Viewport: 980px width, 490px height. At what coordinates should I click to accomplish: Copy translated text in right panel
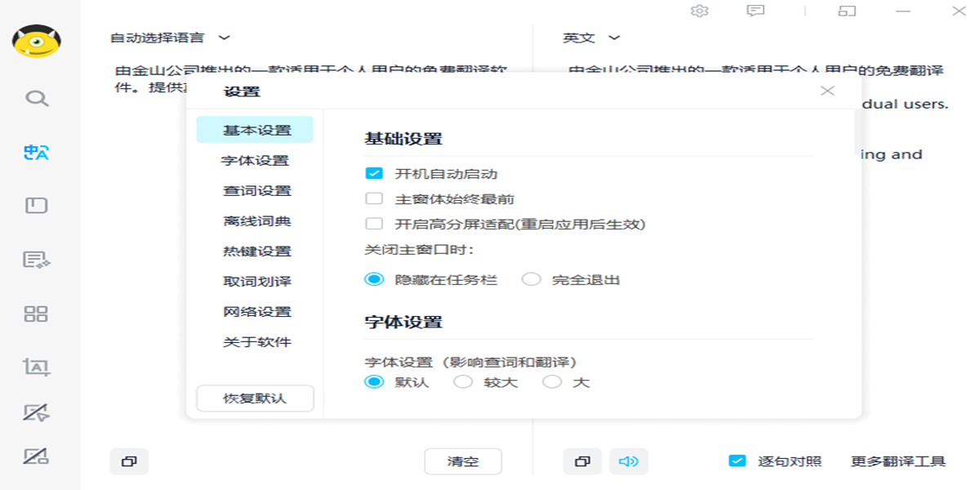(582, 461)
